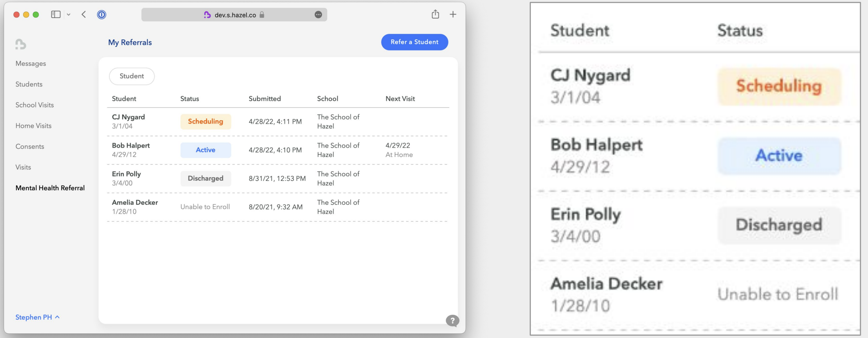Expand the chevron beside the sidebar button
Image resolution: width=868 pixels, height=338 pixels.
point(69,15)
